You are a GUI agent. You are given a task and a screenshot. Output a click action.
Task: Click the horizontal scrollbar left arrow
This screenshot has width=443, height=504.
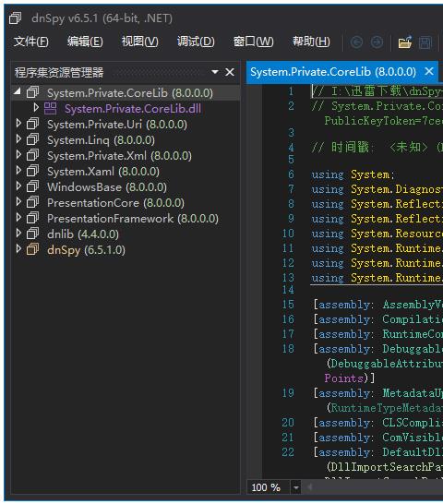pos(309,487)
